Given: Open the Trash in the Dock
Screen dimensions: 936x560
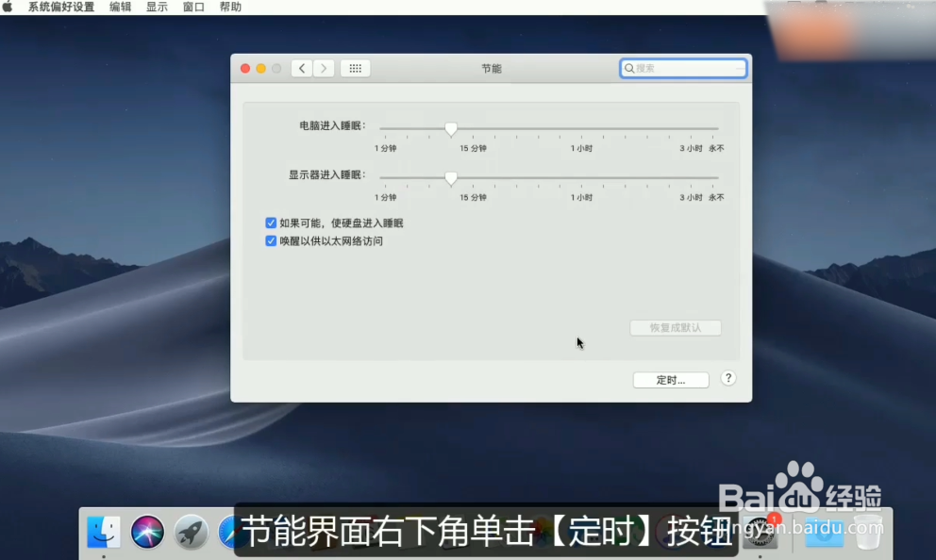Looking at the screenshot, I should [x=868, y=531].
